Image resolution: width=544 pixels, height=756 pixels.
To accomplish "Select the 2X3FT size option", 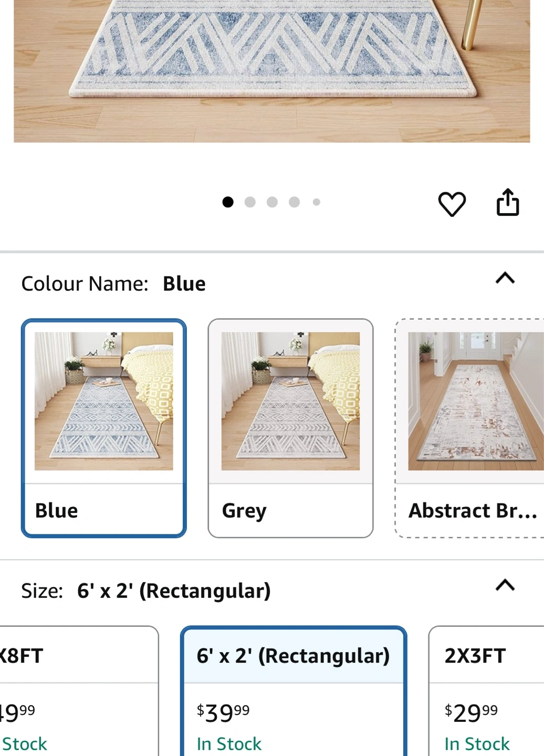I will (486, 691).
